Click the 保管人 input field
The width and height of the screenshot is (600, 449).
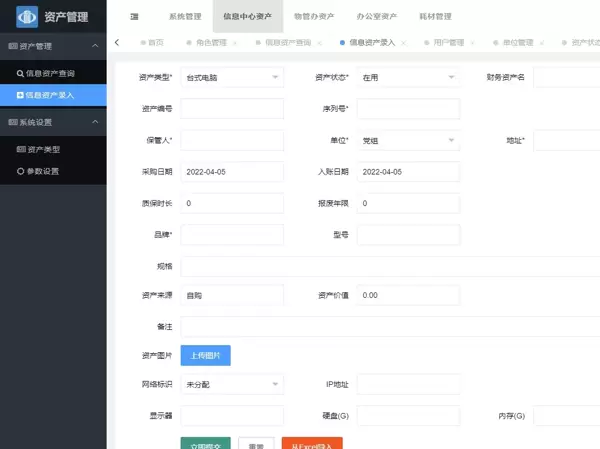click(232, 141)
